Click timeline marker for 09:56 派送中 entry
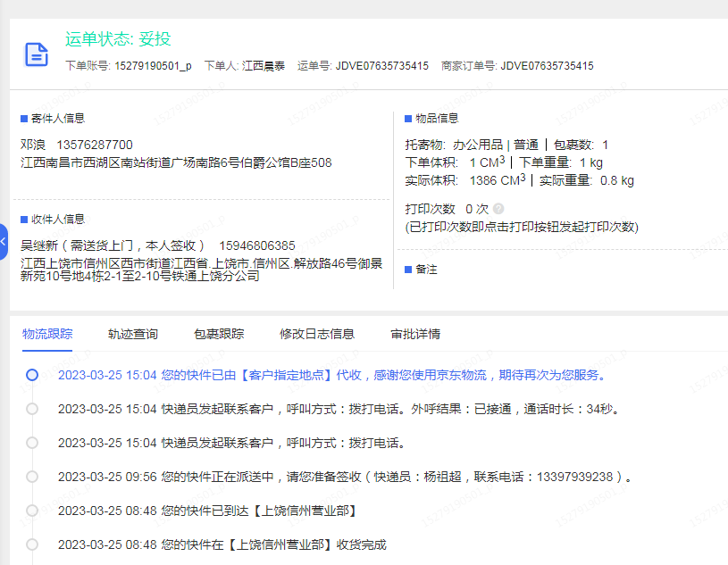 pyautogui.click(x=32, y=477)
